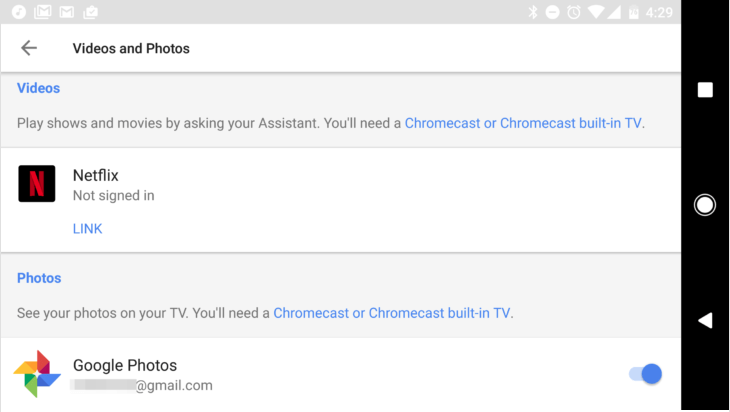Open recent apps with square button
This screenshot has width=730, height=412.
click(705, 90)
